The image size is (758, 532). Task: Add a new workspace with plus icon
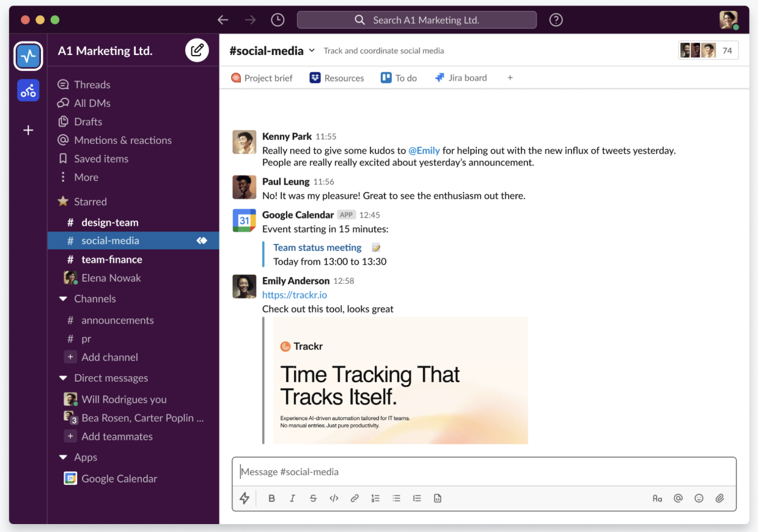pyautogui.click(x=28, y=130)
